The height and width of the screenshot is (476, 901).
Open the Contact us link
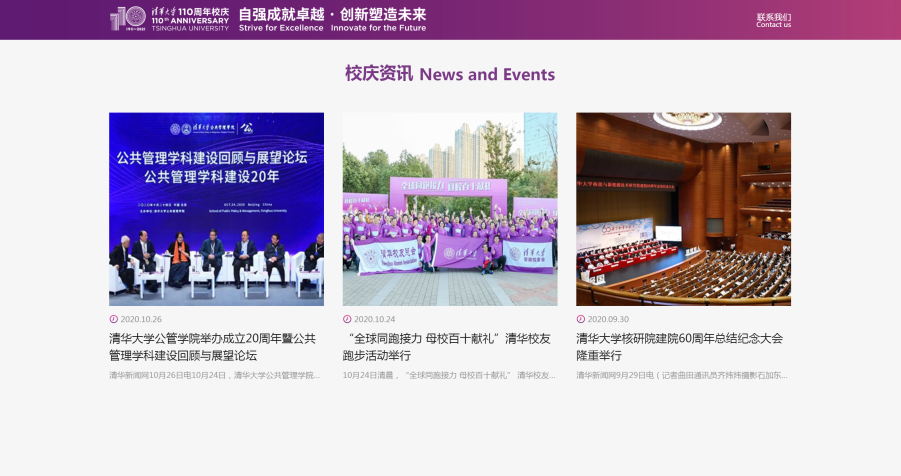(x=773, y=21)
